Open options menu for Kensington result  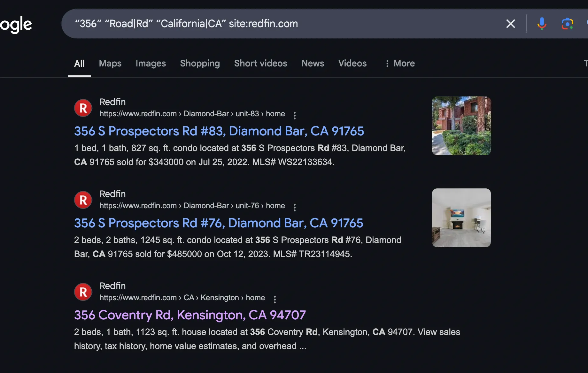(275, 299)
